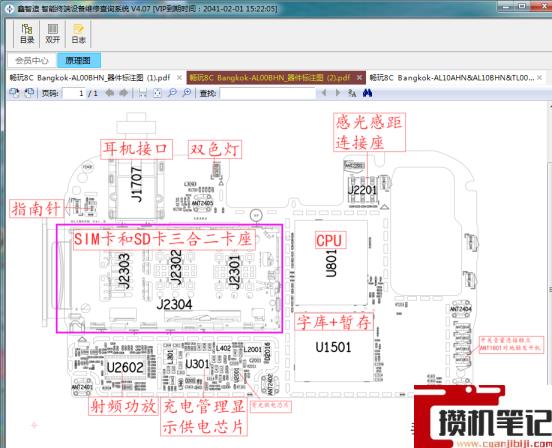
Task: Click the page number input field
Action: pos(74,93)
